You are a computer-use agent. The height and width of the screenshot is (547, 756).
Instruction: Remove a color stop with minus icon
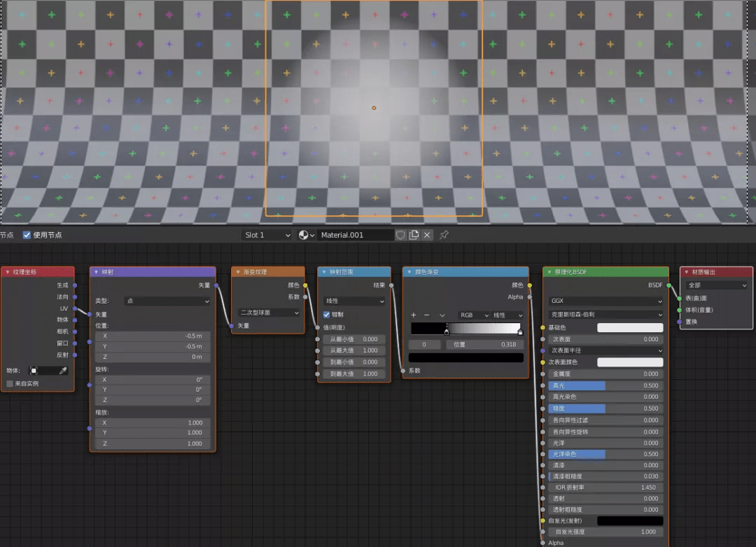pyautogui.click(x=427, y=315)
